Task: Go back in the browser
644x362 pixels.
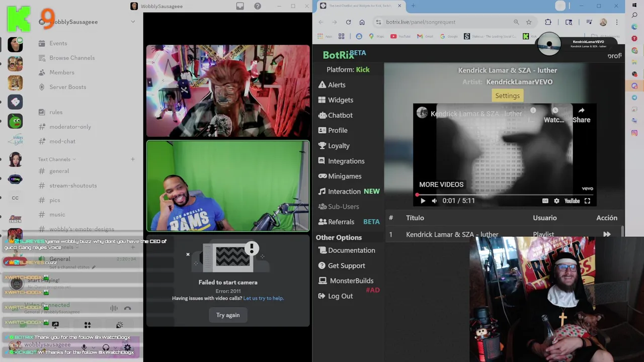Action: (321, 22)
